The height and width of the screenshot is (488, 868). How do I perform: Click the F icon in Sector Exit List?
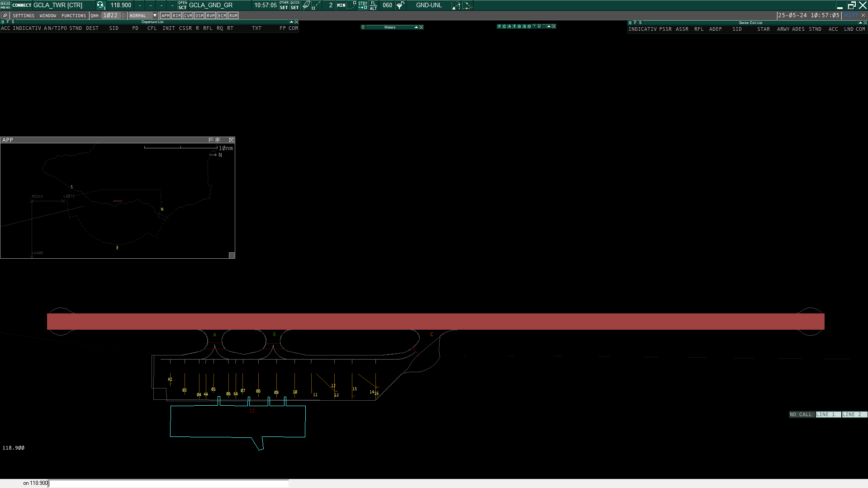coord(635,23)
